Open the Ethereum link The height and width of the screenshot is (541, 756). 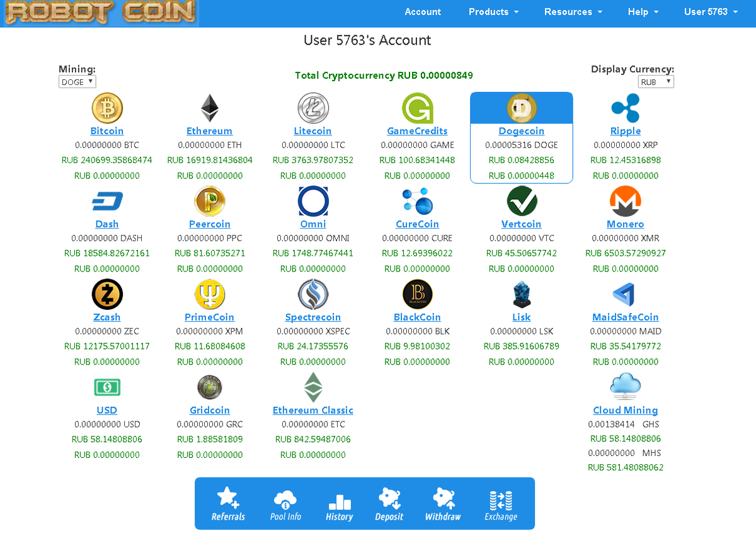tap(210, 131)
